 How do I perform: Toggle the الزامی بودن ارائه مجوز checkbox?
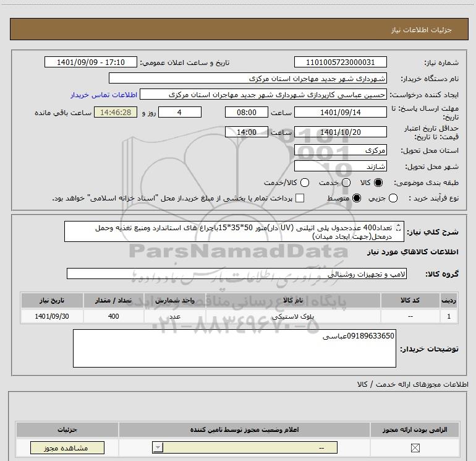tap(415, 447)
